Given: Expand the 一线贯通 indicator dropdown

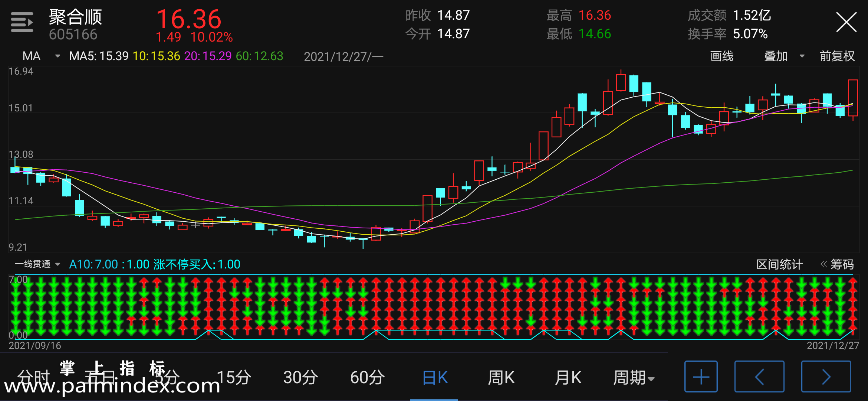Looking at the screenshot, I should (x=37, y=264).
